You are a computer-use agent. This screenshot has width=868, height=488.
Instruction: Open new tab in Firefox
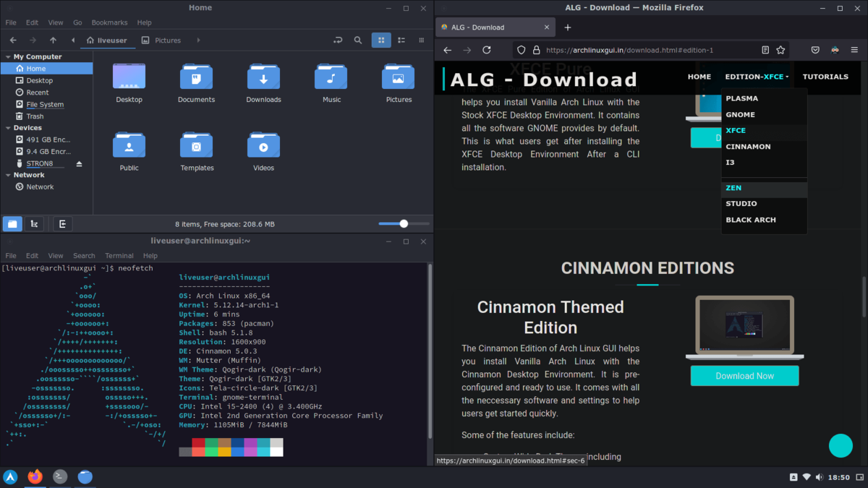(568, 27)
